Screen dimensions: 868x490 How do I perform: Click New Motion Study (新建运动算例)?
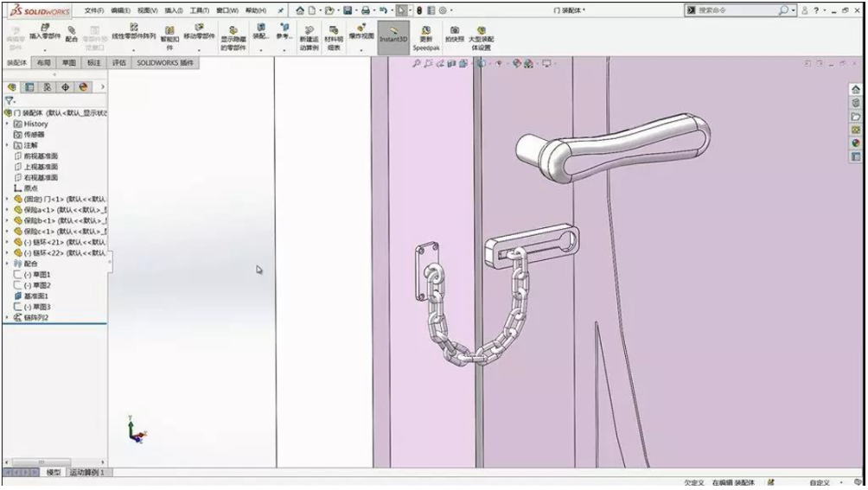309,38
